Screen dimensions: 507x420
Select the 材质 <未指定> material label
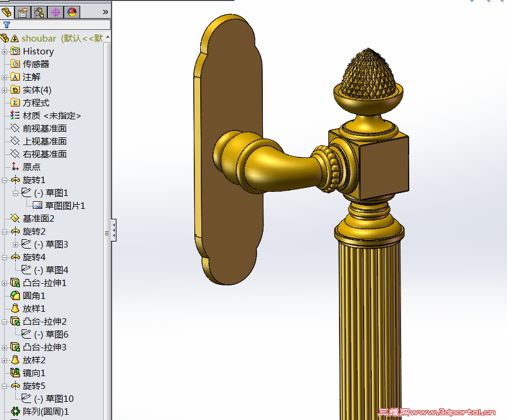click(52, 115)
